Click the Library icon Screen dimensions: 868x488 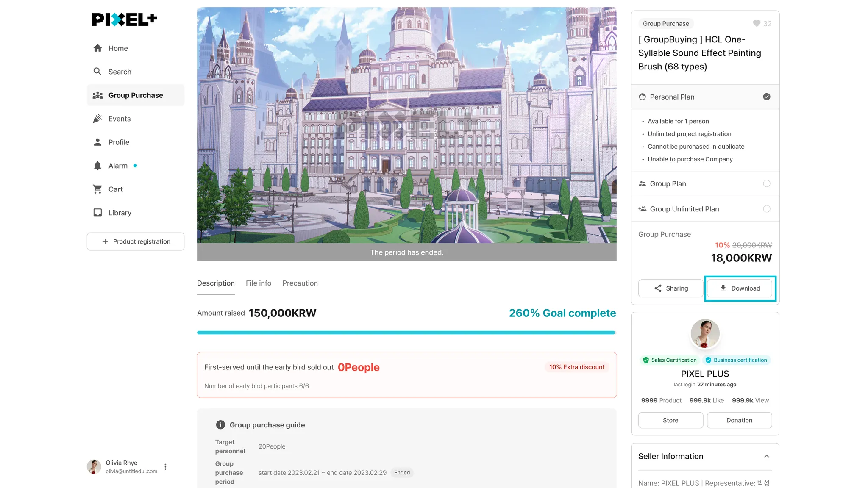coord(97,213)
